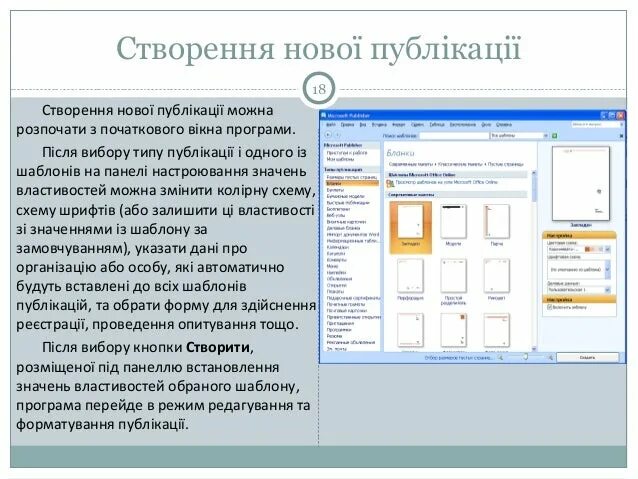The width and height of the screenshot is (638, 479).
Task: Jump to Современные макеты section link
Action: point(412,164)
